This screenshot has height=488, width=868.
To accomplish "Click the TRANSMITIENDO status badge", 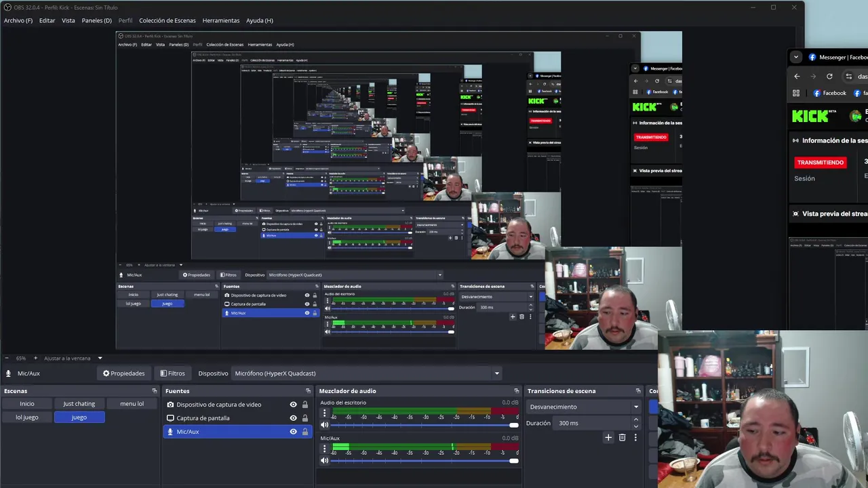I will click(821, 163).
